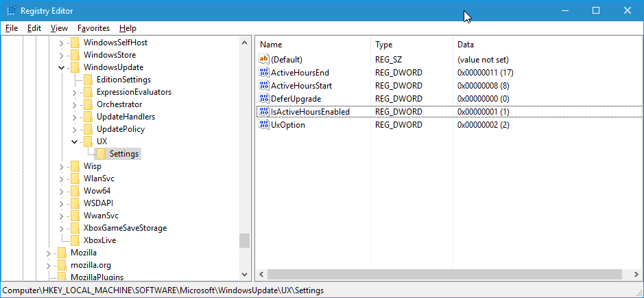This screenshot has height=298, width=644.
Task: Expand the ExpressionEvaluators key
Action: (x=74, y=92)
